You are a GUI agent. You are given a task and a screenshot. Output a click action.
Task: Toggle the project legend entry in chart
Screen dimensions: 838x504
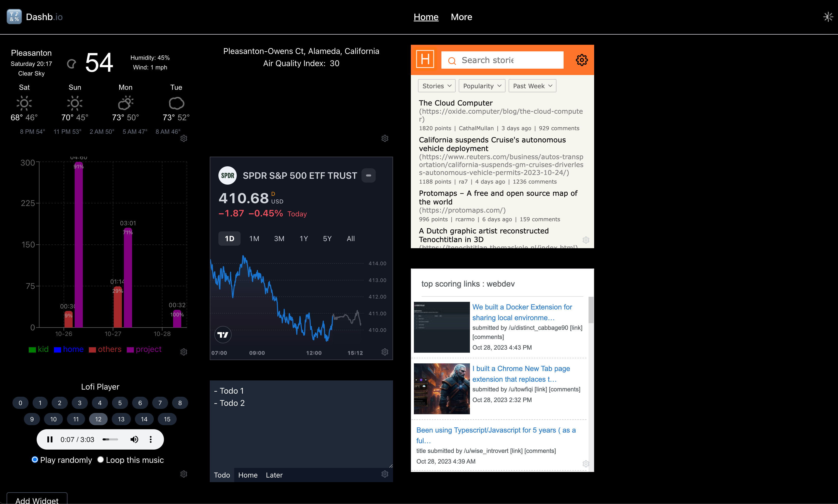pos(144,349)
